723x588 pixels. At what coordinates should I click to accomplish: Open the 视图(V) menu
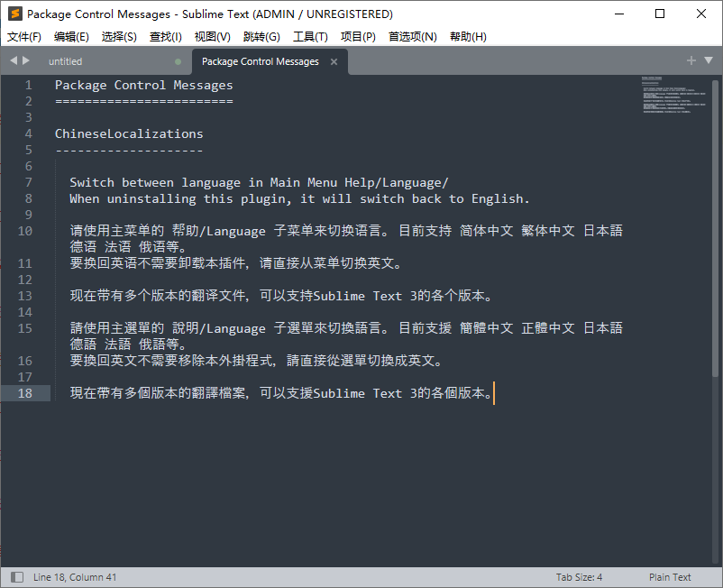212,36
